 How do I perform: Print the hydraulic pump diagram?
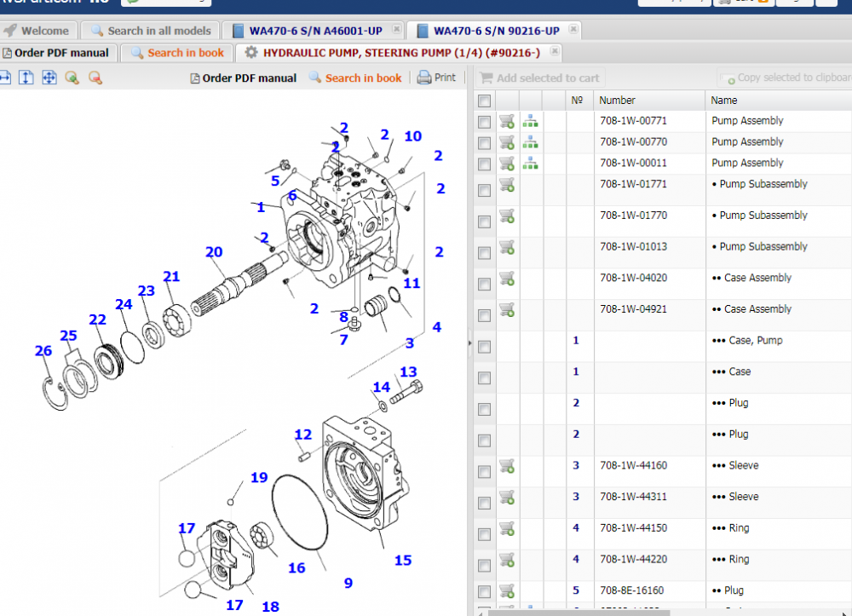tap(436, 78)
